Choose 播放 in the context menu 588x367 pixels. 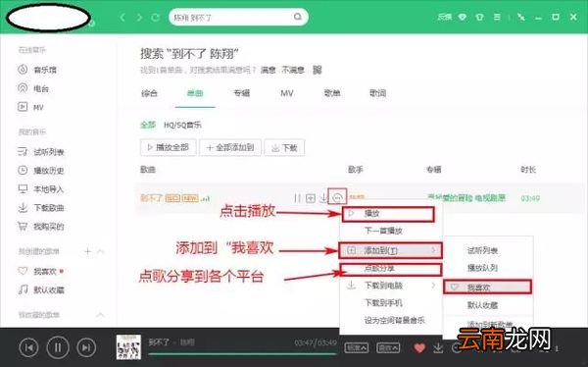coord(388,214)
